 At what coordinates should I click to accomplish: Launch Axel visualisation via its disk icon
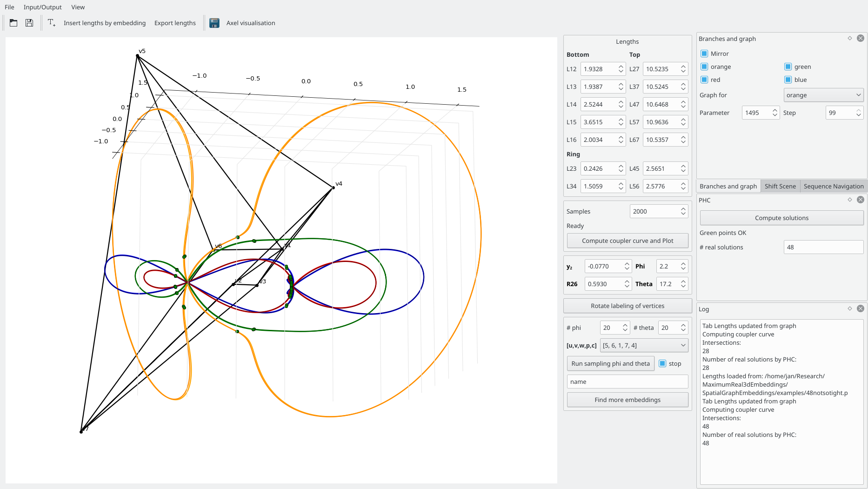[x=214, y=22]
